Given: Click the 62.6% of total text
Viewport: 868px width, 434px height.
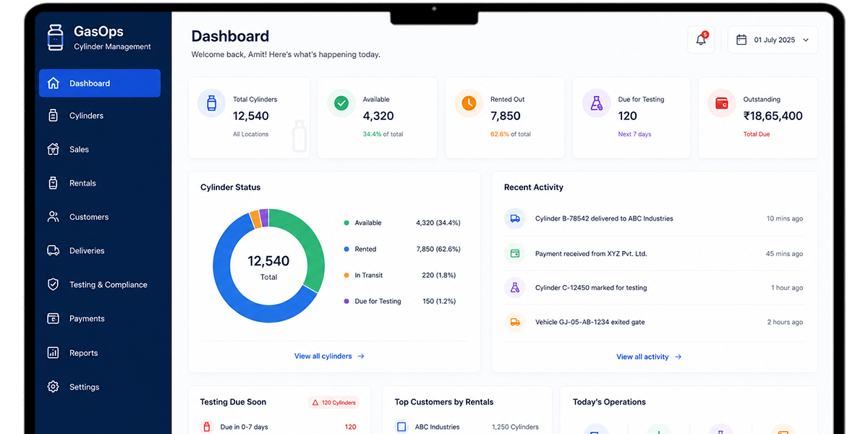Looking at the screenshot, I should tap(511, 135).
